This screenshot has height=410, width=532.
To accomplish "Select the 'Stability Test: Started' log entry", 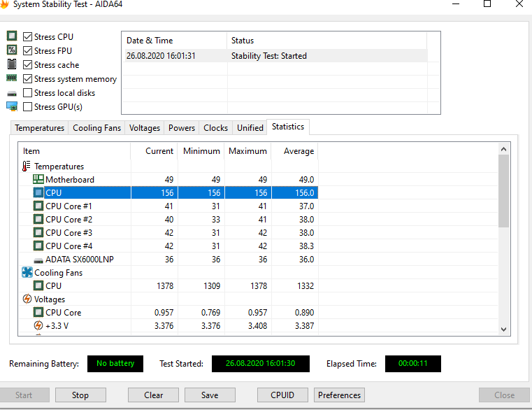I will (276, 56).
